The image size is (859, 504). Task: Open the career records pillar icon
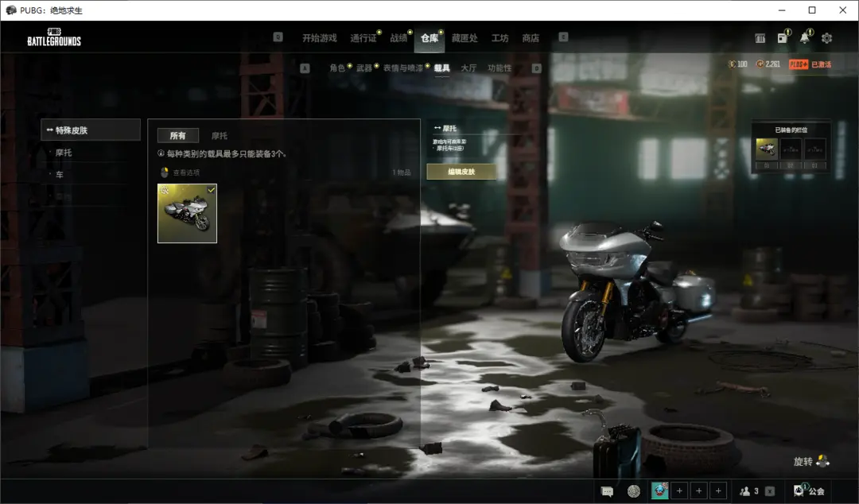click(760, 38)
